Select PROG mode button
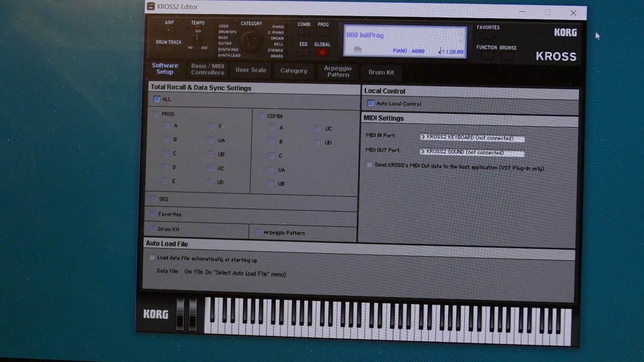 323,33
